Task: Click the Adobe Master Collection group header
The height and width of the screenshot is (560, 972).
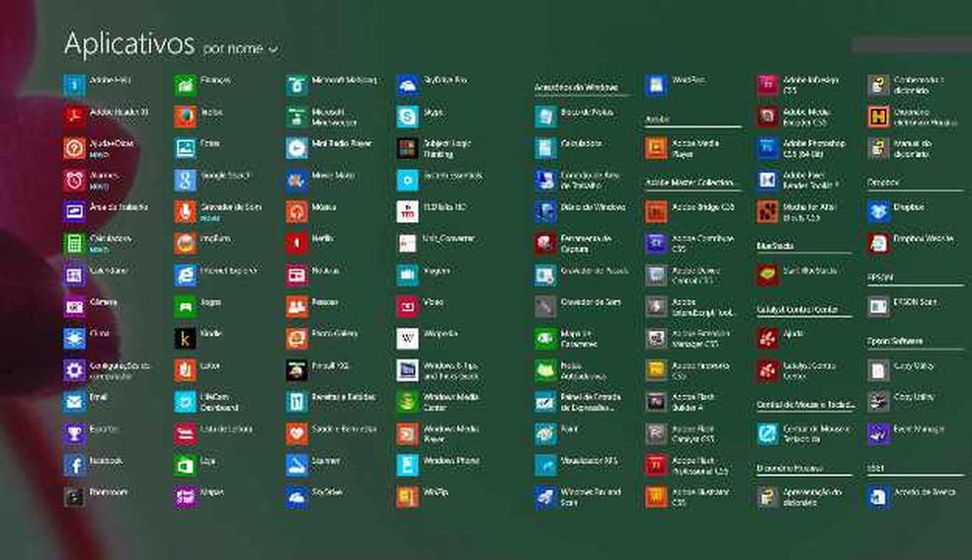Action: coord(689,182)
